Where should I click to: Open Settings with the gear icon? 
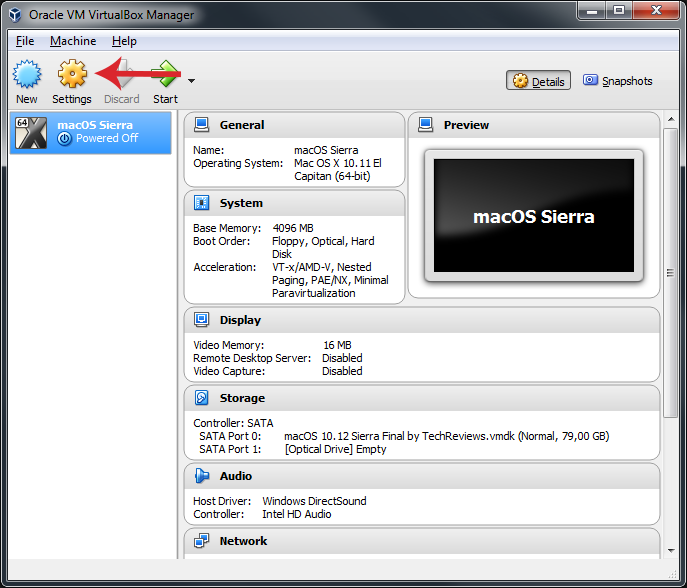coord(72,74)
